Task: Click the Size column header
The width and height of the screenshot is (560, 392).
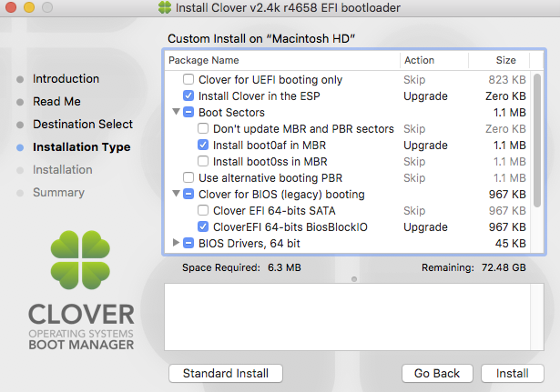Action: tap(499, 60)
